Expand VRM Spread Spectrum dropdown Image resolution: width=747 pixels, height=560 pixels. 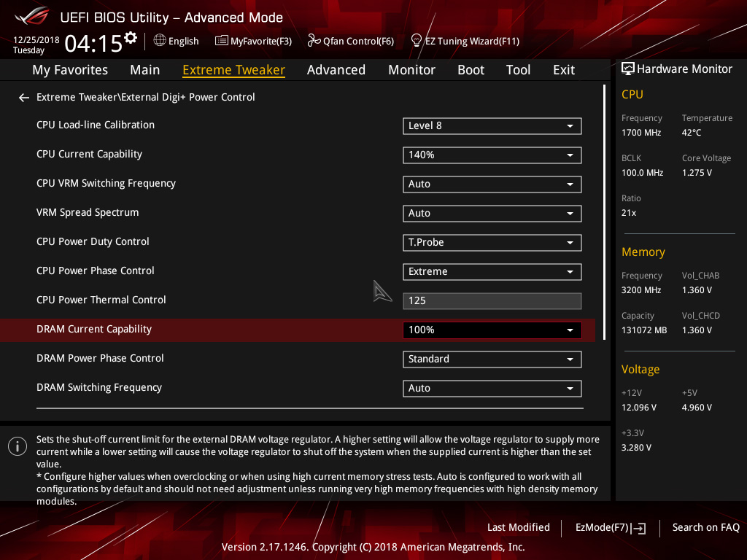click(492, 214)
